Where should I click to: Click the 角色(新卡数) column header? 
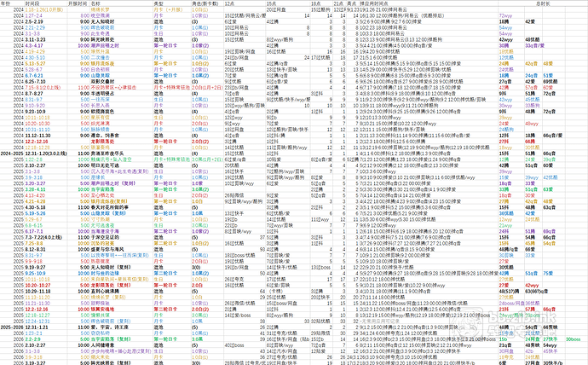pyautogui.click(x=205, y=3)
